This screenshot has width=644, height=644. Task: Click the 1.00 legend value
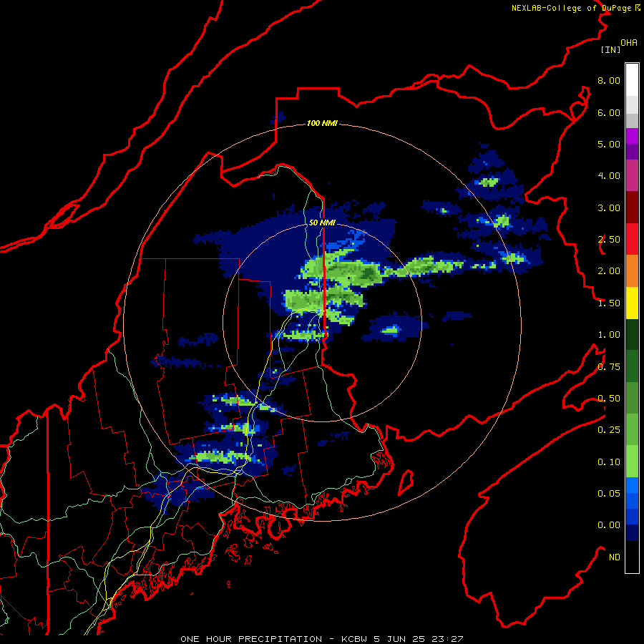click(x=609, y=335)
